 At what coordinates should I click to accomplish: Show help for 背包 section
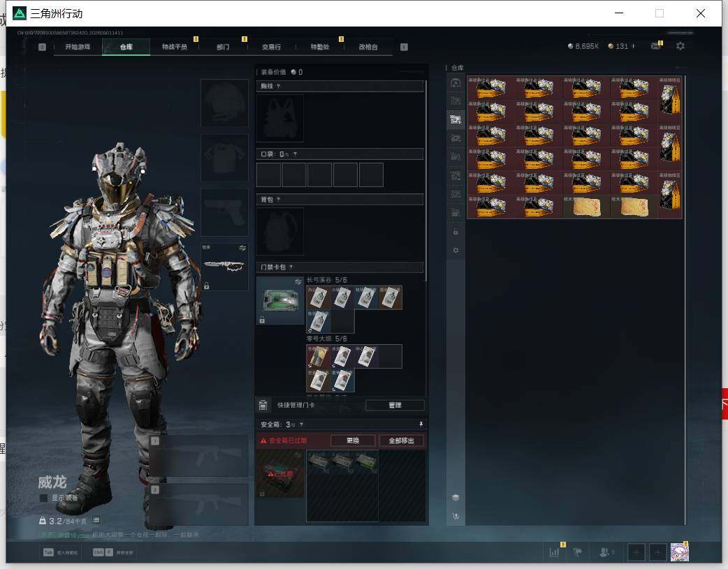pos(279,200)
